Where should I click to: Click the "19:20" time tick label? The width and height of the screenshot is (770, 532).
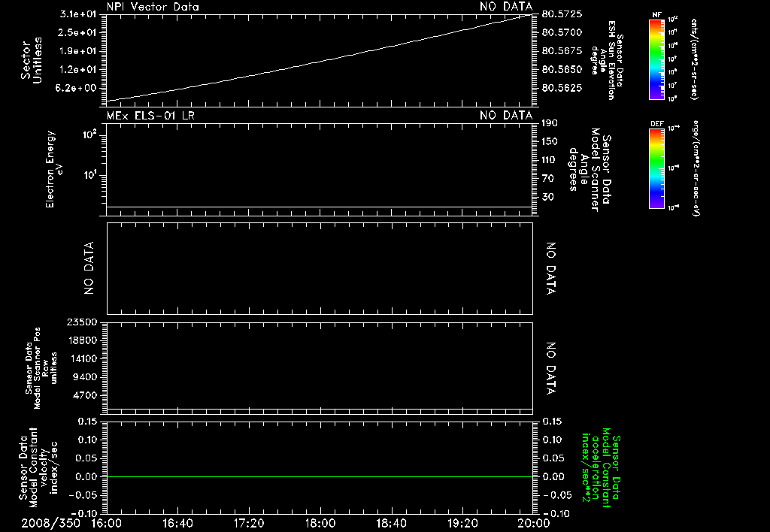(462, 523)
